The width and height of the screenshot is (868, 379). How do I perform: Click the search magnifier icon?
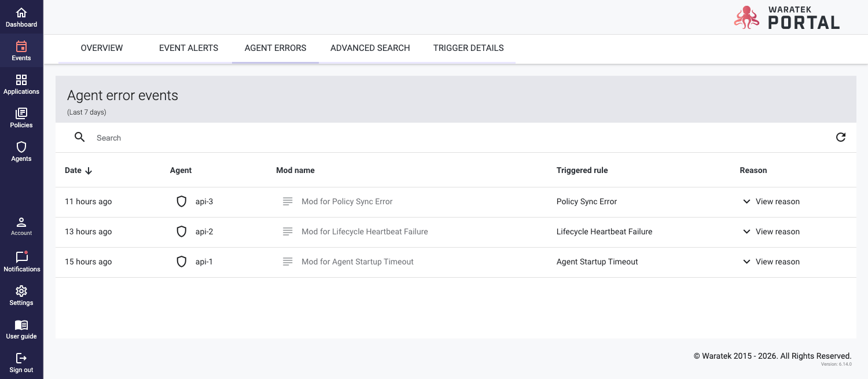pyautogui.click(x=80, y=137)
